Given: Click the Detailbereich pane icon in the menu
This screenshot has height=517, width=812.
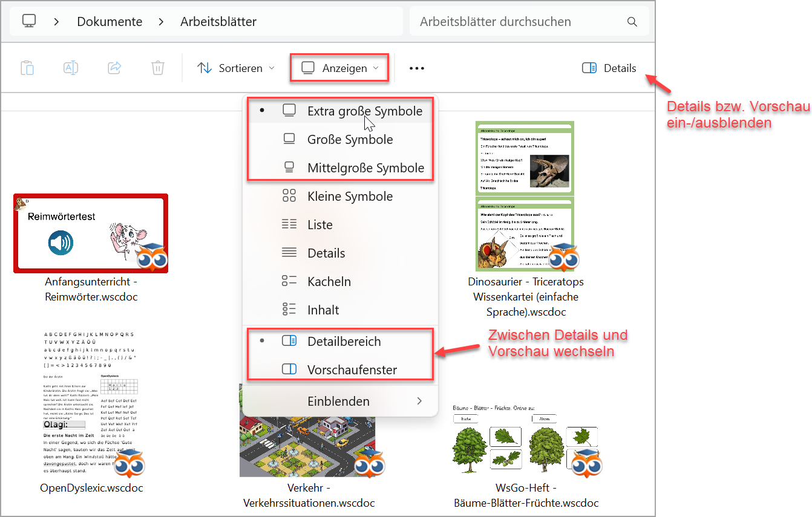Looking at the screenshot, I should 289,341.
